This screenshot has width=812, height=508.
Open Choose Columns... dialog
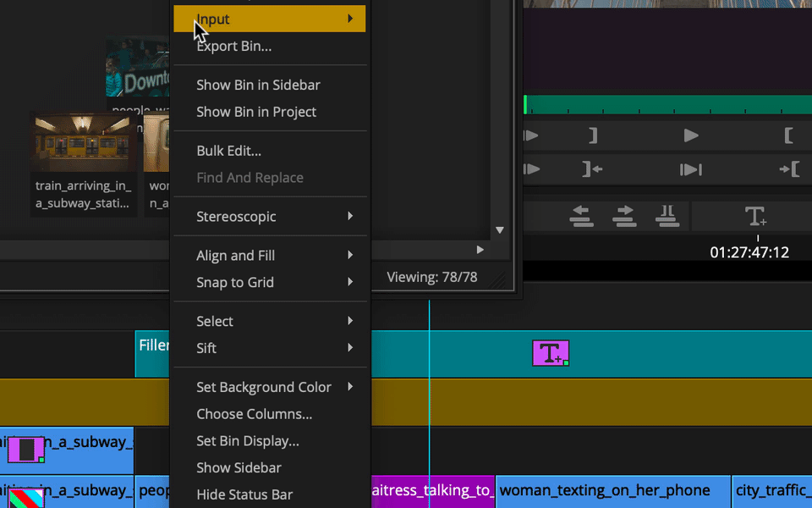point(254,414)
